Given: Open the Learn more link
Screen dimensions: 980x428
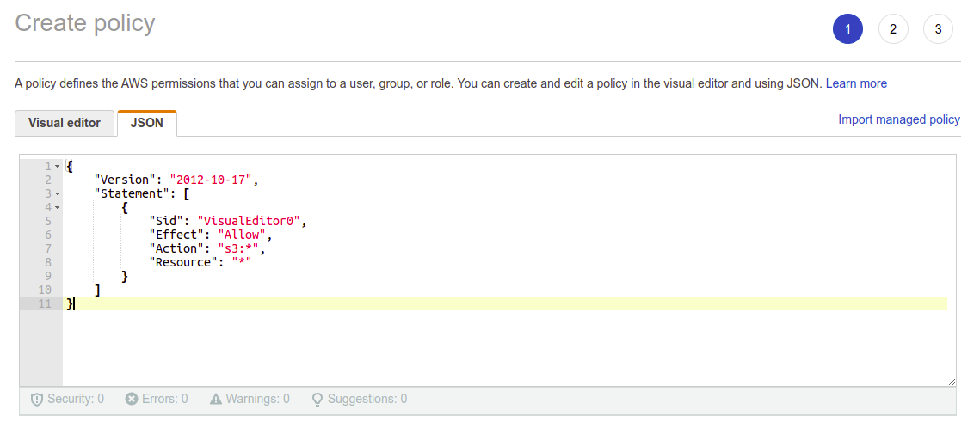Looking at the screenshot, I should coord(856,83).
